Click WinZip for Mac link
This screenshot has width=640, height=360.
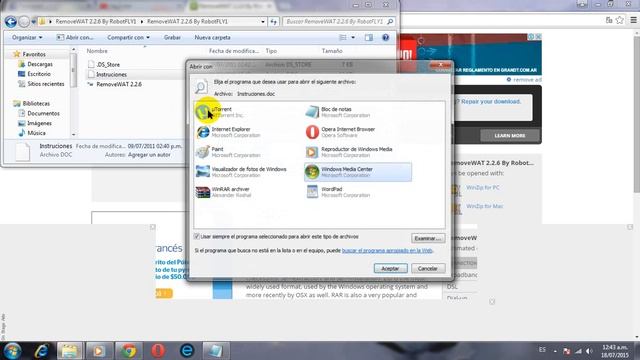484,207
